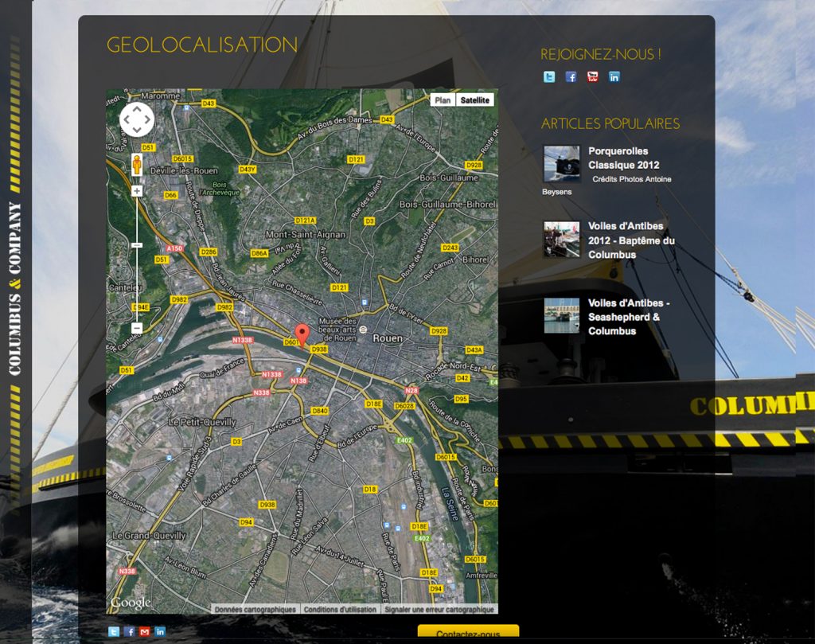Viewport: 815px width, 644px height.
Task: Click the Déville-lès-Rouen map label
Action: pos(184,170)
